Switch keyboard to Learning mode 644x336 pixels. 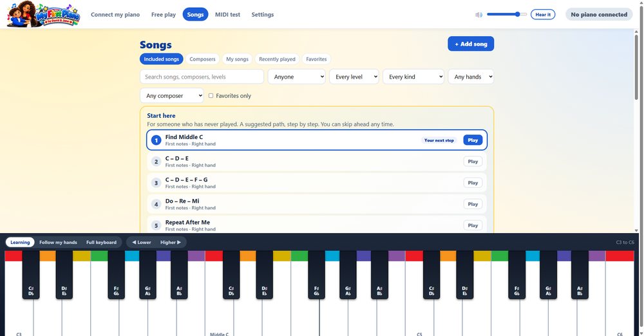point(20,243)
